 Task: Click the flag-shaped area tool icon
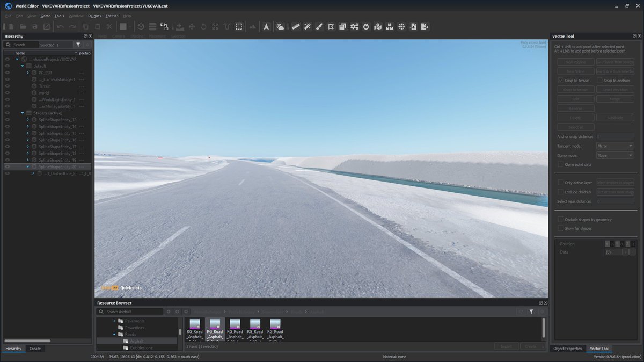(x=331, y=26)
